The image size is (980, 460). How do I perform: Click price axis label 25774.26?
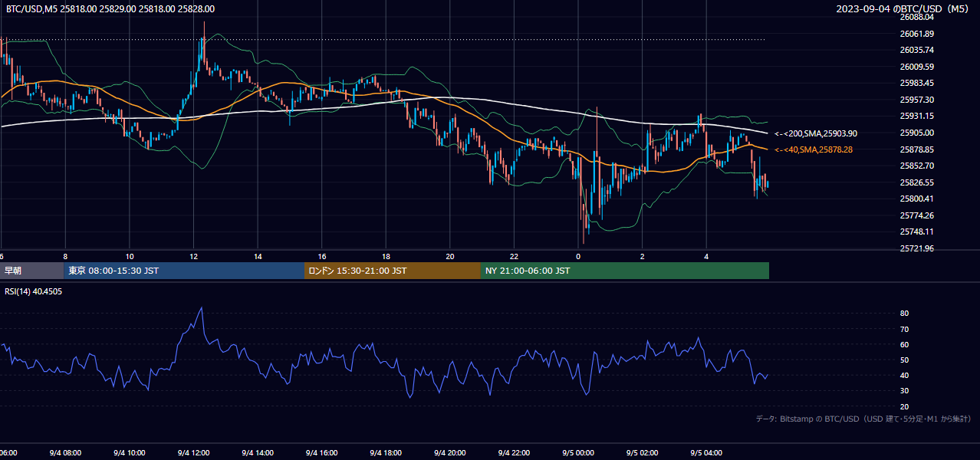click(x=917, y=215)
